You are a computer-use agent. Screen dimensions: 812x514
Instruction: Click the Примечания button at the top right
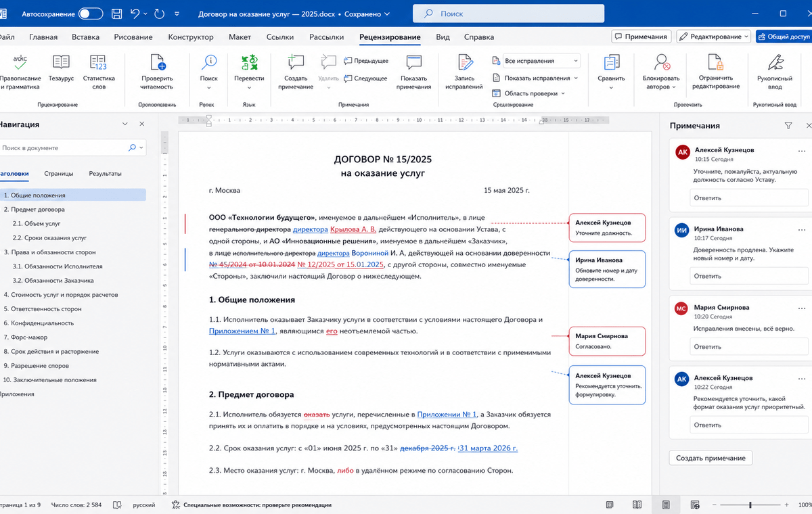[641, 37]
